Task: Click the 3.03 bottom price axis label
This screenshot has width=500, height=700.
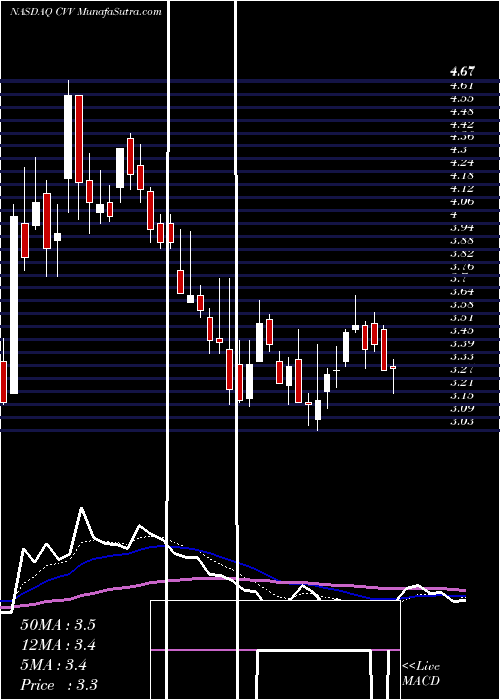Action: (x=462, y=421)
